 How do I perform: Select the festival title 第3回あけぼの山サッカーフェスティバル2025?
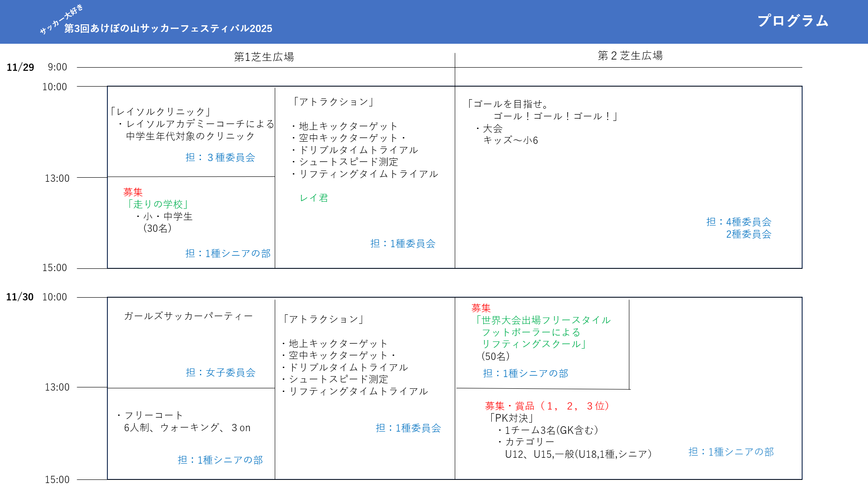click(x=168, y=28)
